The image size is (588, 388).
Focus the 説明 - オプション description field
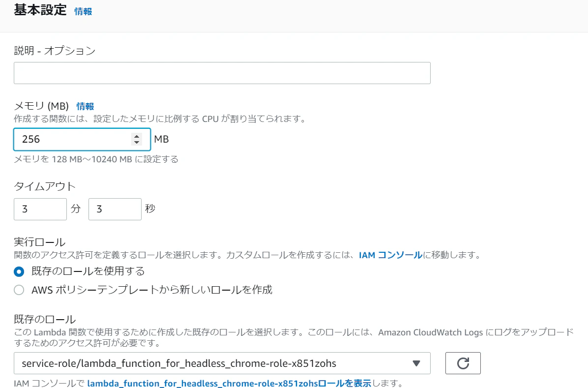pos(222,73)
